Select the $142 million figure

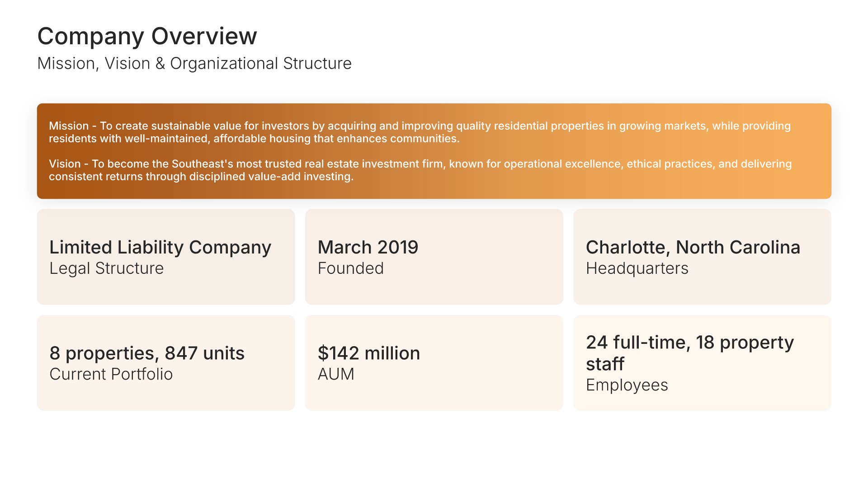point(368,353)
